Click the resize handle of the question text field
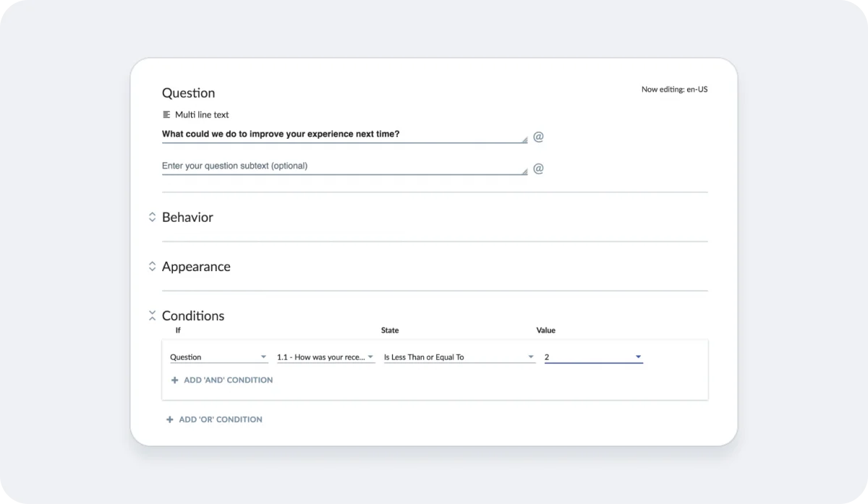 524,140
